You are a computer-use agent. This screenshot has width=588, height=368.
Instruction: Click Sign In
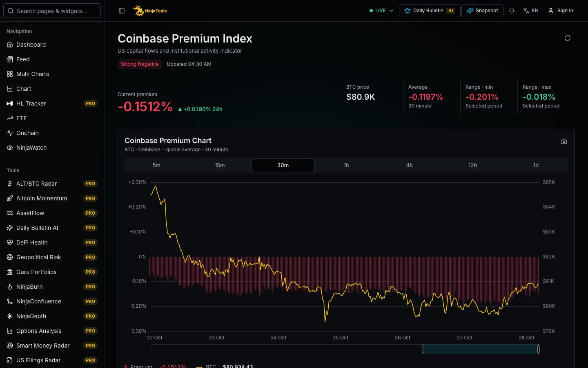(561, 11)
